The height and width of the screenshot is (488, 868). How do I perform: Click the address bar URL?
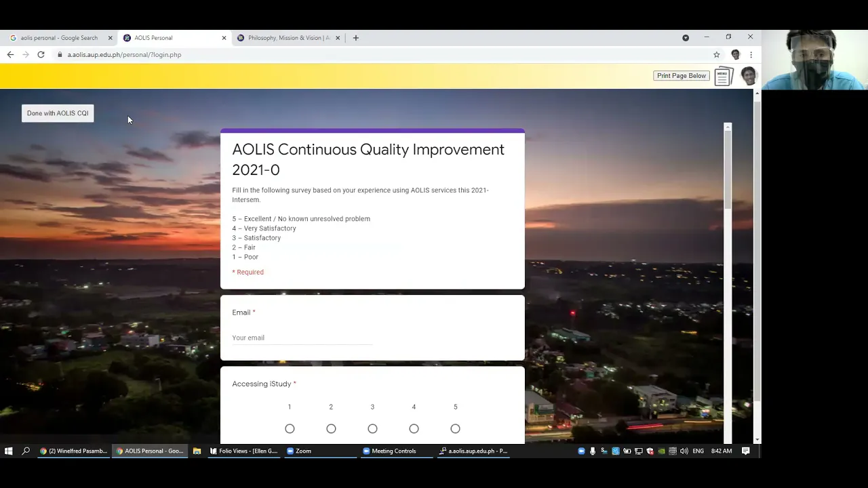click(x=124, y=55)
